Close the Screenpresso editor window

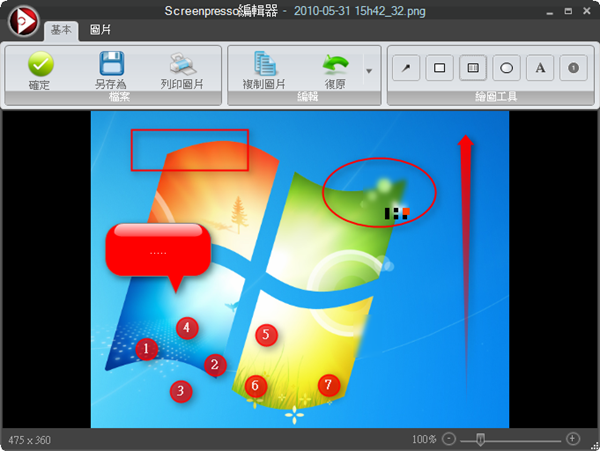coord(587,11)
